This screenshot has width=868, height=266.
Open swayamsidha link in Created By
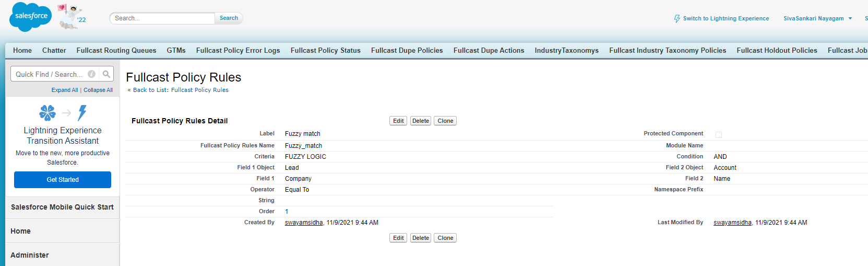(304, 223)
